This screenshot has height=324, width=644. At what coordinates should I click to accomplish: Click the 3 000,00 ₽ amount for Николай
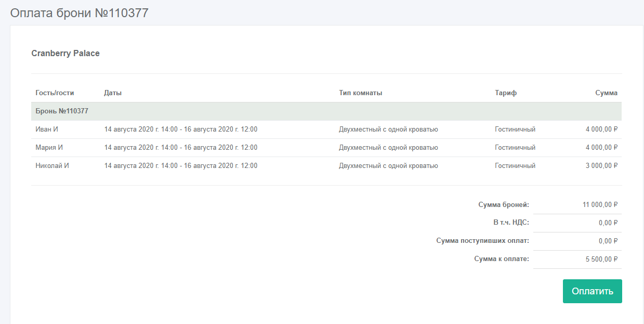click(601, 166)
